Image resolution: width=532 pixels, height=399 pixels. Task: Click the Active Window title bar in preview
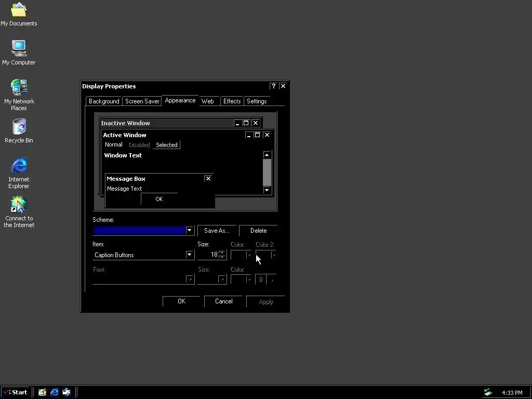[187, 135]
